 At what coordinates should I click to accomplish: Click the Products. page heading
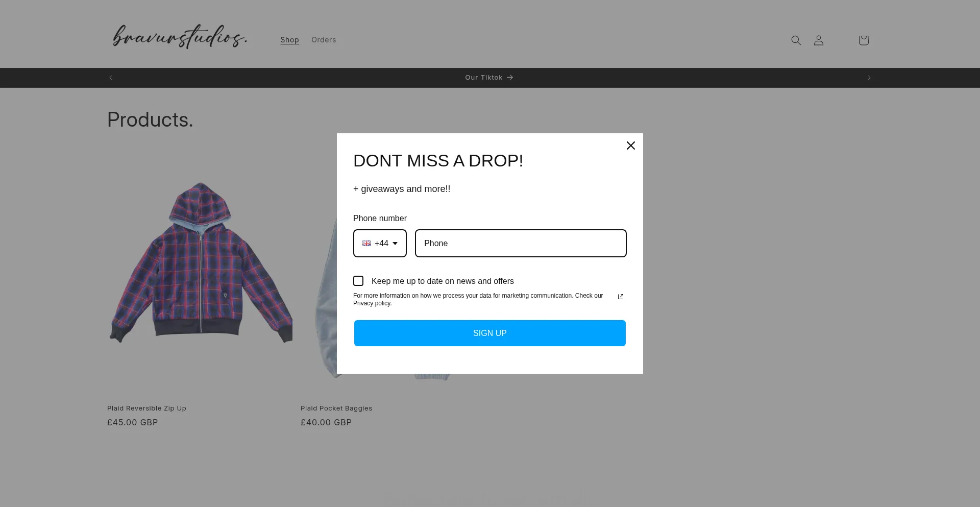[150, 120]
